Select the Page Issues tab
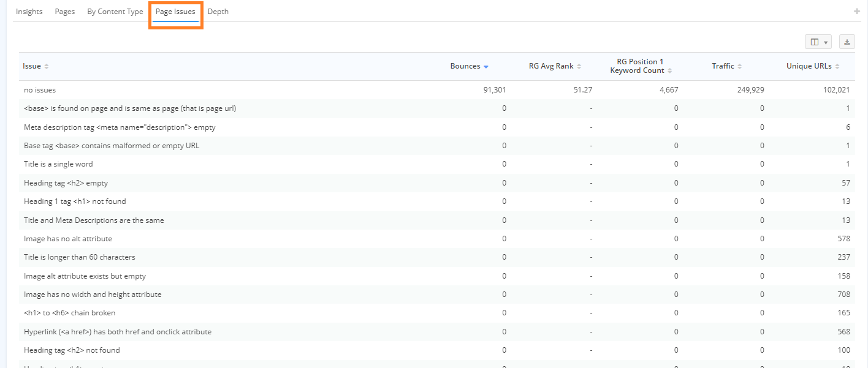This screenshot has height=368, width=868. coord(175,12)
